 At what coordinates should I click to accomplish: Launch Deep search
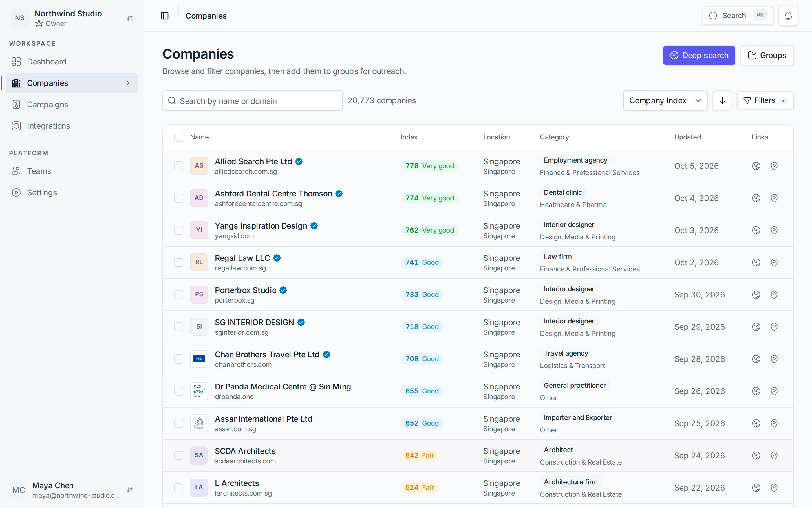(x=699, y=55)
